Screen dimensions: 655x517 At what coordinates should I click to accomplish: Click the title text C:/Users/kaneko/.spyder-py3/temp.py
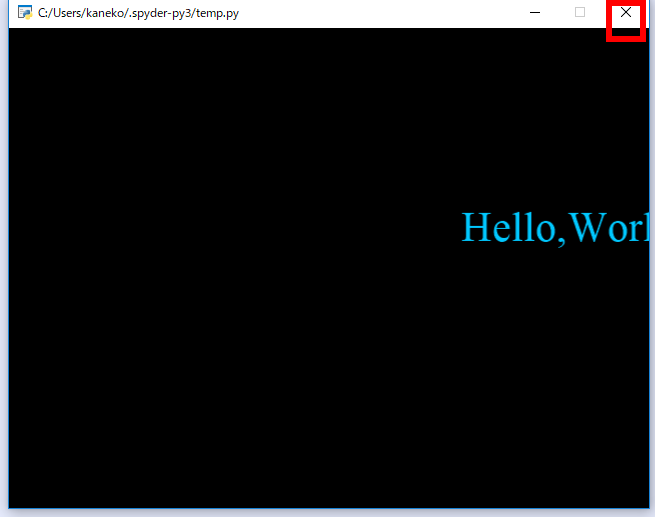tap(138, 13)
